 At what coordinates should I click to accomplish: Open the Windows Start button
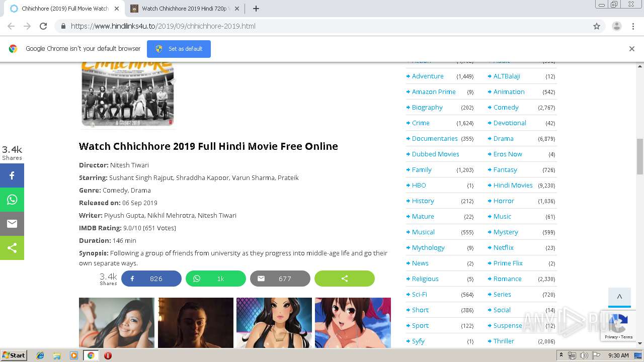click(14, 355)
